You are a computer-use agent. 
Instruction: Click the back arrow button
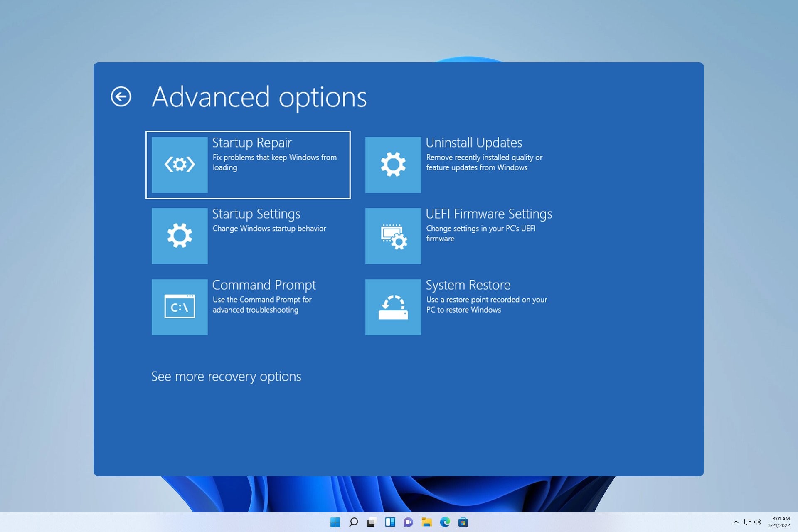click(121, 96)
